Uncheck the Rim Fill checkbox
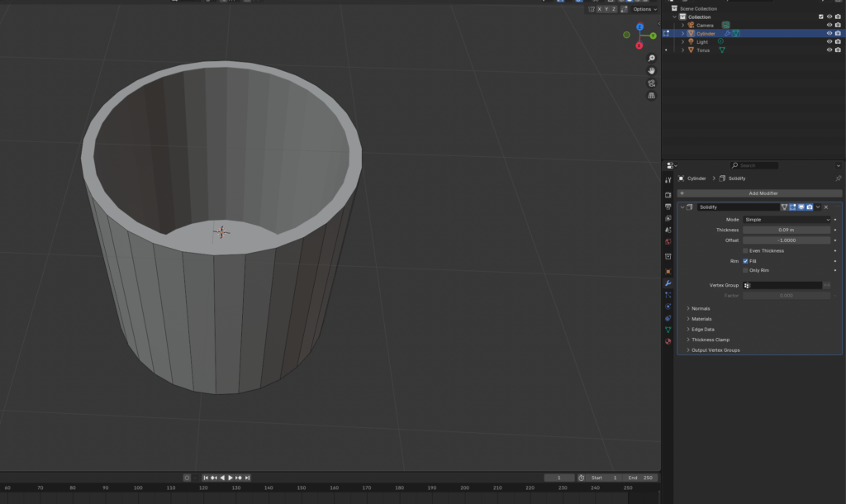846x504 pixels. (745, 261)
